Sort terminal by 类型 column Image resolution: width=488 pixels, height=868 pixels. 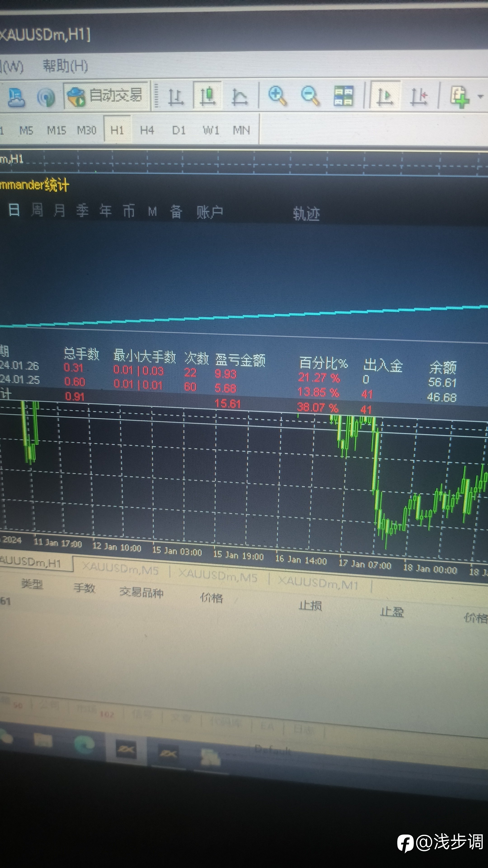click(x=32, y=584)
